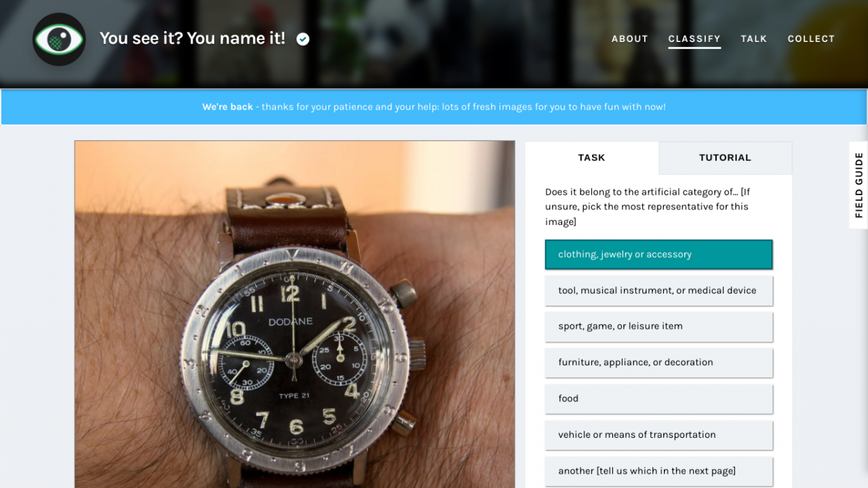Select the Task tab
This screenshot has height=488, width=868.
(x=591, y=158)
